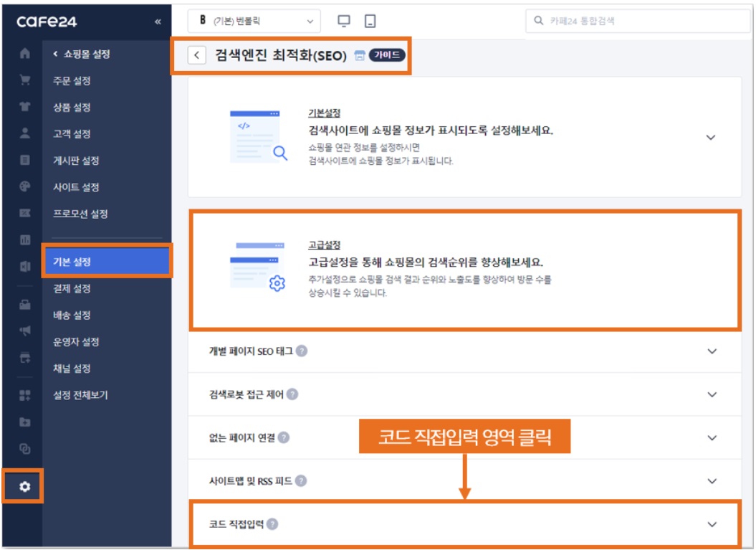Open 프로모션 설정 menu
The width and height of the screenshot is (756, 550).
[80, 213]
